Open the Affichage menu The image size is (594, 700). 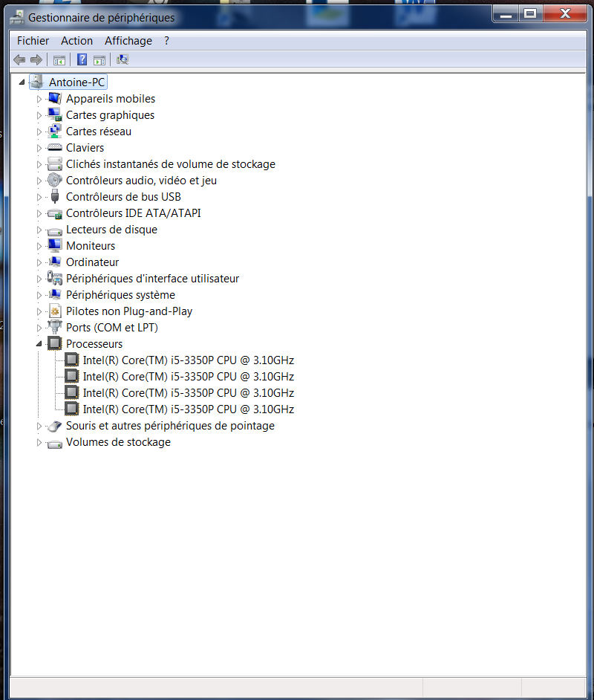point(128,41)
